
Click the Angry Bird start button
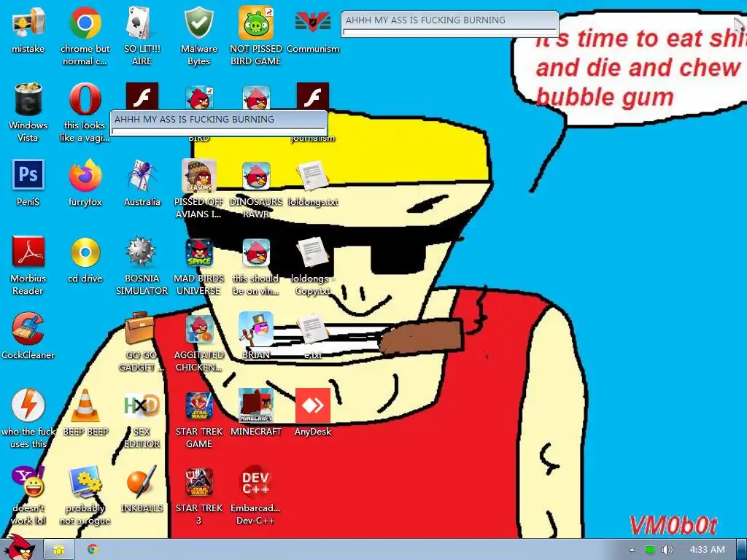pos(18,548)
